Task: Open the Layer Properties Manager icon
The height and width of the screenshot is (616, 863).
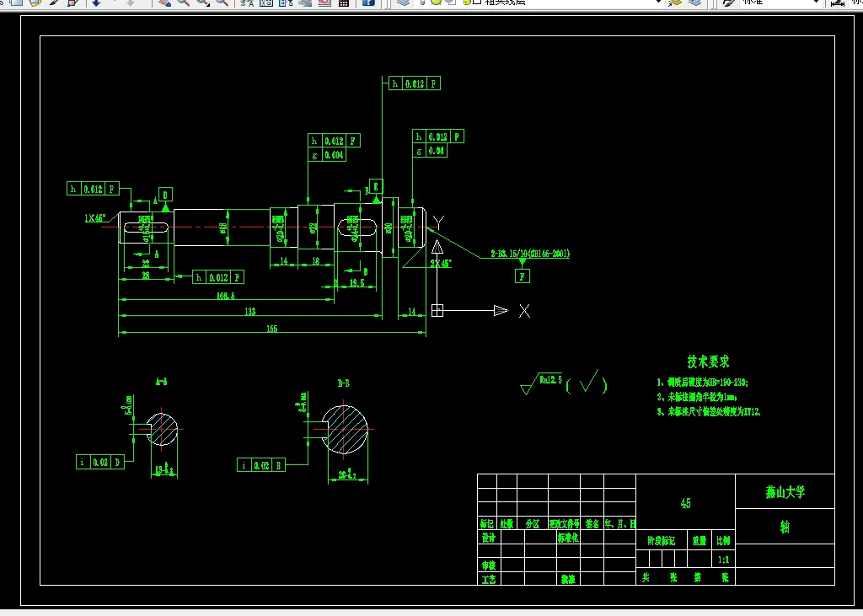Action: [404, 3]
